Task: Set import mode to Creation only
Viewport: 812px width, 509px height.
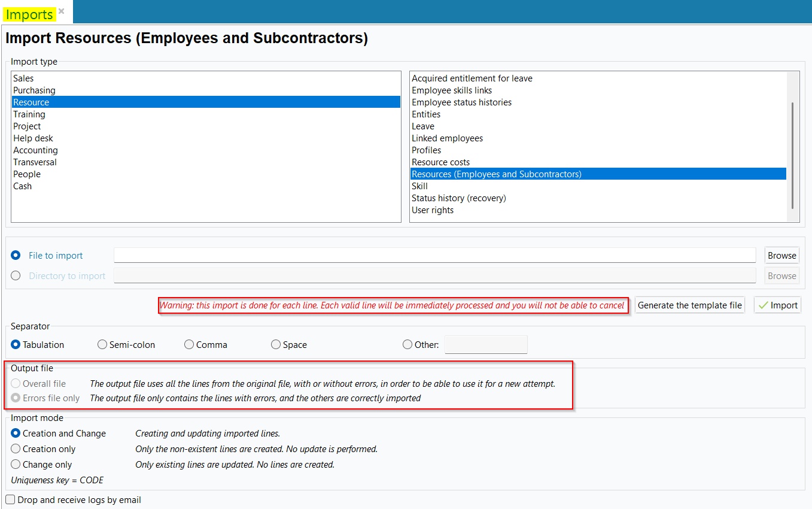Action: [16, 449]
